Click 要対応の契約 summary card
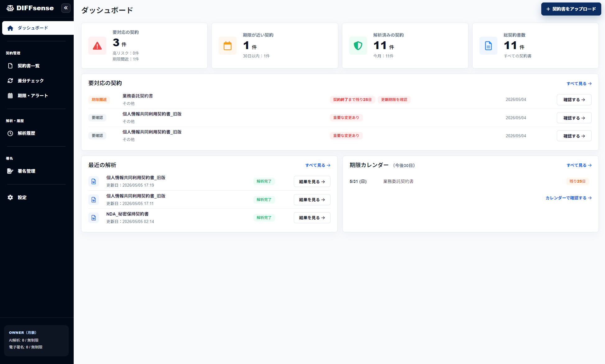 click(144, 46)
